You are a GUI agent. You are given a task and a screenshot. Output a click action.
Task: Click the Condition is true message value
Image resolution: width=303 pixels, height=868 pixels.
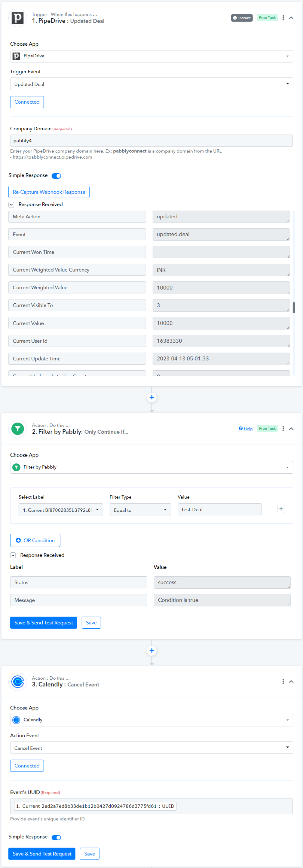point(222,600)
